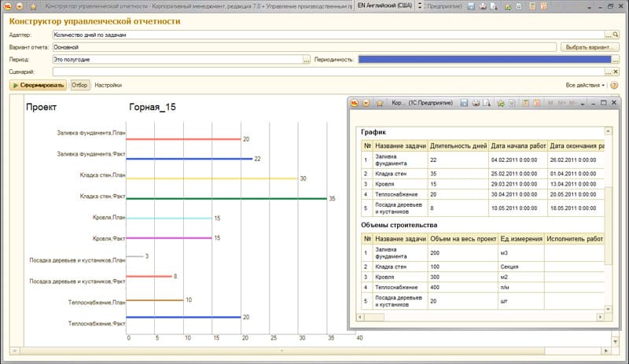Click the search magnifier in Адаптер field
Viewport: 629px width, 364px height.
coord(616,35)
